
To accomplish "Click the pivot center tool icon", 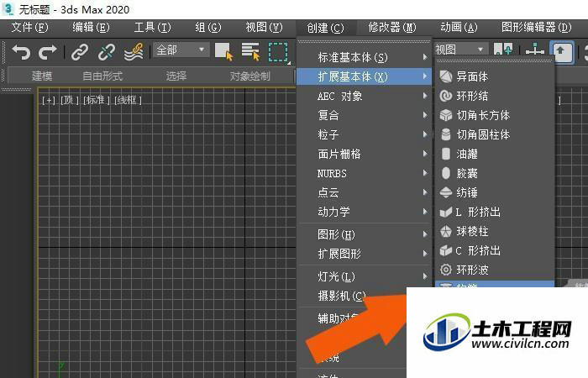I will 534,50.
